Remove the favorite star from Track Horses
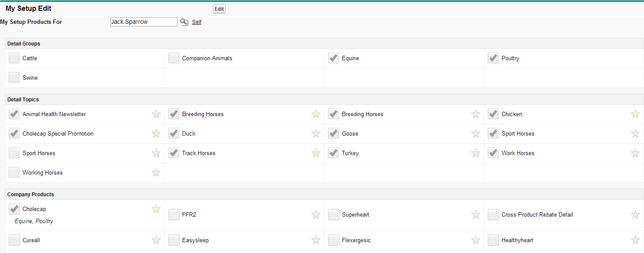This screenshot has width=644, height=253. point(316,153)
